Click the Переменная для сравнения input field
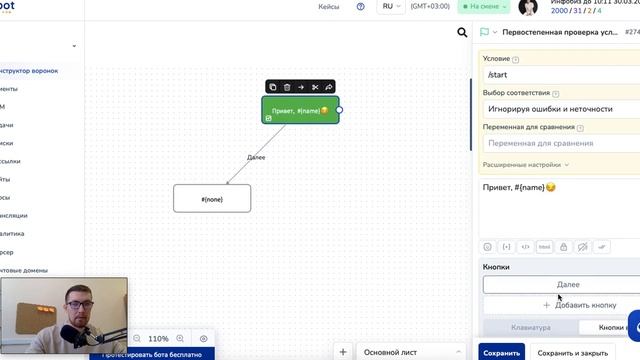The image size is (640, 360). [x=561, y=143]
